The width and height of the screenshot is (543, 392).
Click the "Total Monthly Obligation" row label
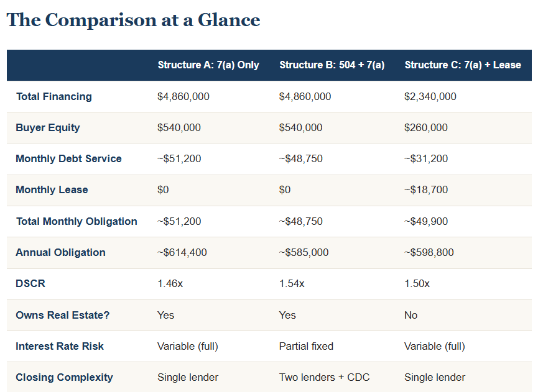77,221
